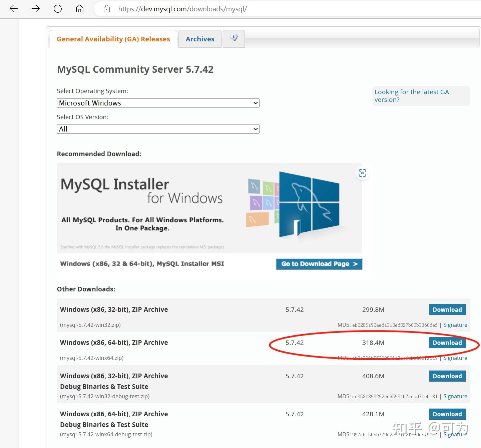Download the Windows 32-bit ZIP Archive (299.8M)
The height and width of the screenshot is (448, 481).
[447, 309]
